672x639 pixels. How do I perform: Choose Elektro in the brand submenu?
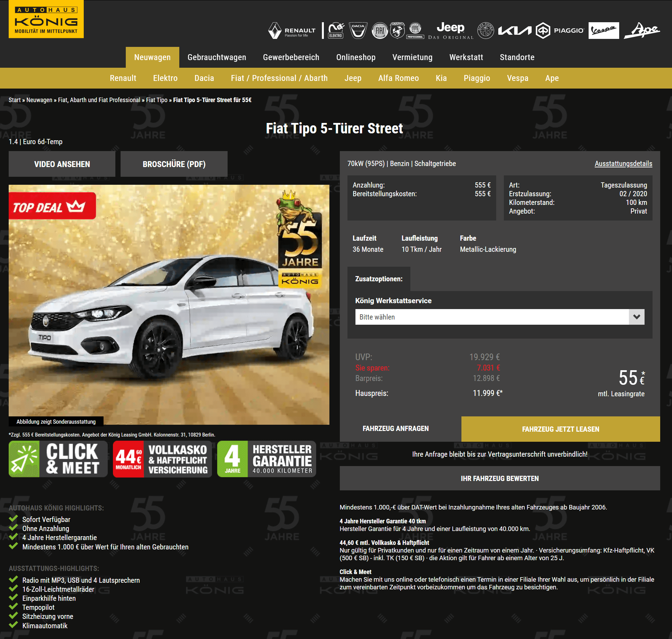(165, 78)
